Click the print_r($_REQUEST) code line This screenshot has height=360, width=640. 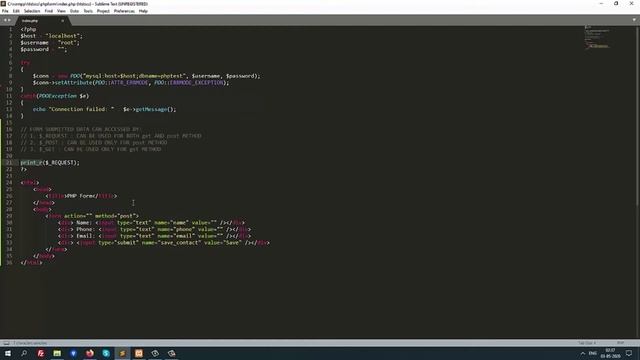(50, 162)
